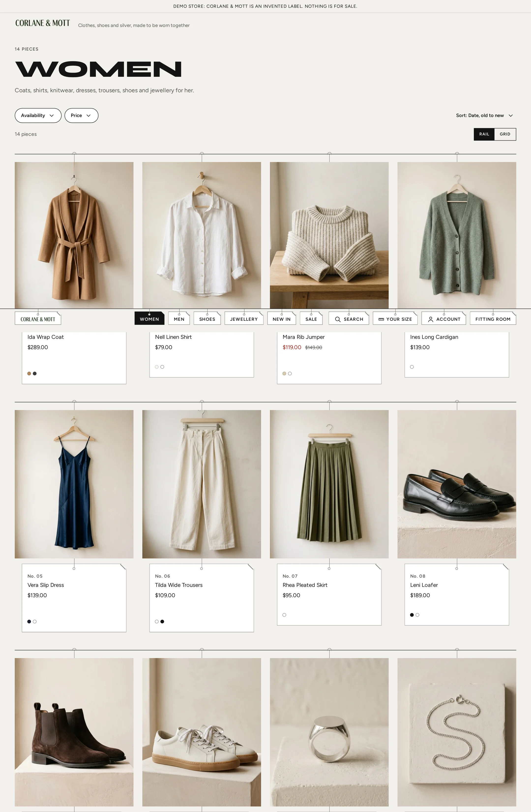This screenshot has height=812, width=531.
Task: Click the account person icon
Action: (430, 319)
